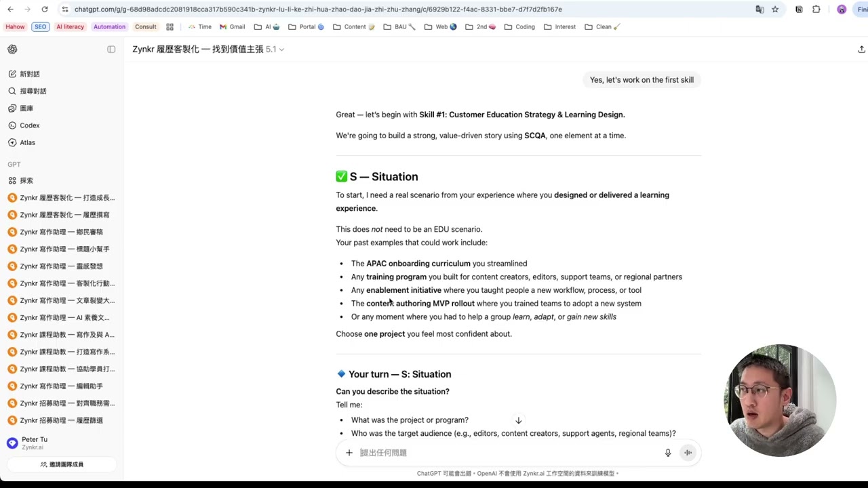Click the ChatGPT logo in sidebar
868x488 pixels.
[x=12, y=49]
